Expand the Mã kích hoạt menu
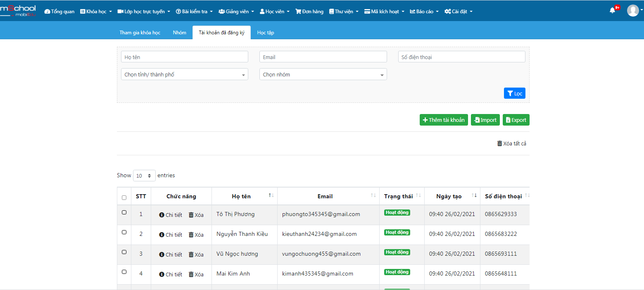This screenshot has width=644, height=290. tap(385, 12)
